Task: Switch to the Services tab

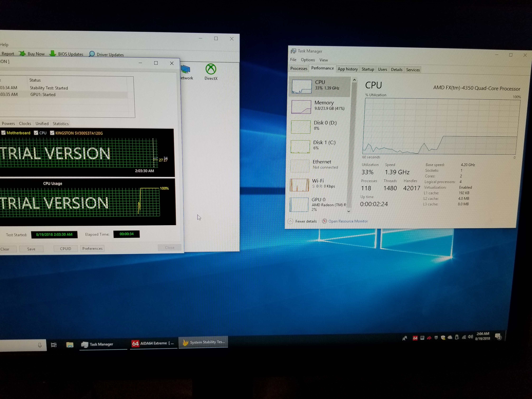Action: (413, 70)
